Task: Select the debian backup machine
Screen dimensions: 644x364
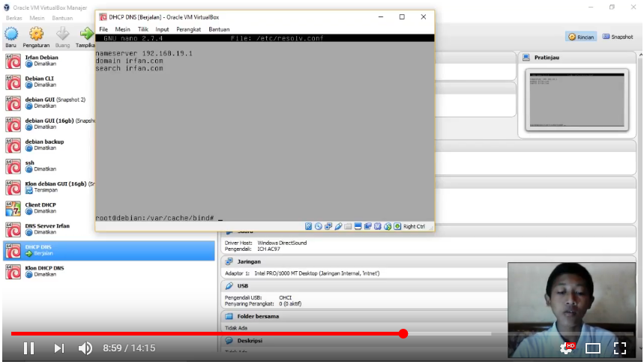Action: [49, 145]
